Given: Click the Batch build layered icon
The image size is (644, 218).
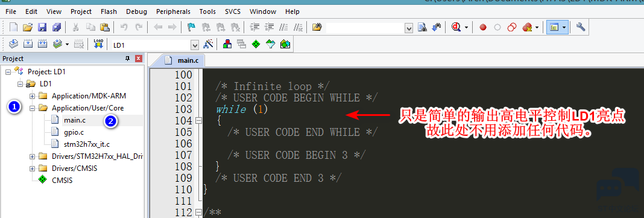Looking at the screenshot, I should coord(57,44).
